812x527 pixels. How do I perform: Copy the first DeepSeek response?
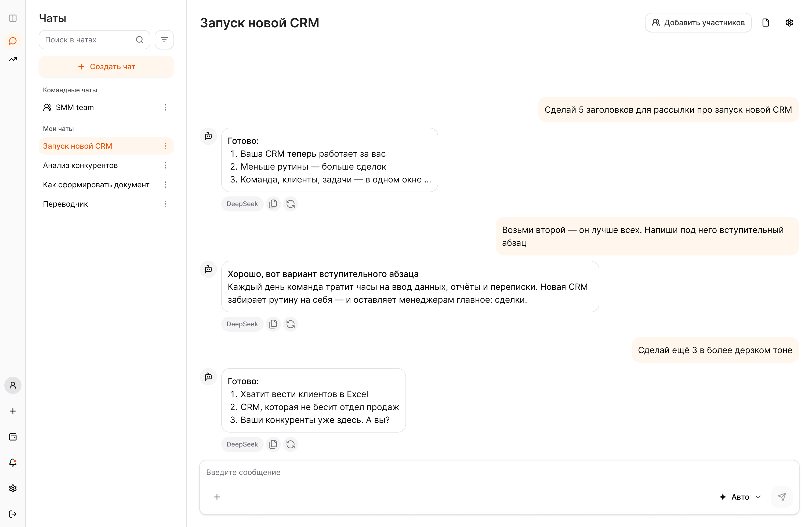click(x=273, y=204)
